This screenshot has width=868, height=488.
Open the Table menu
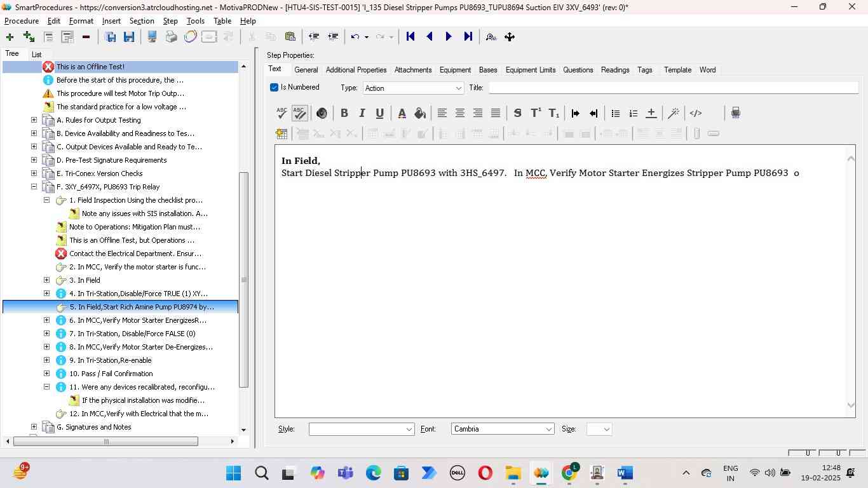(x=222, y=21)
